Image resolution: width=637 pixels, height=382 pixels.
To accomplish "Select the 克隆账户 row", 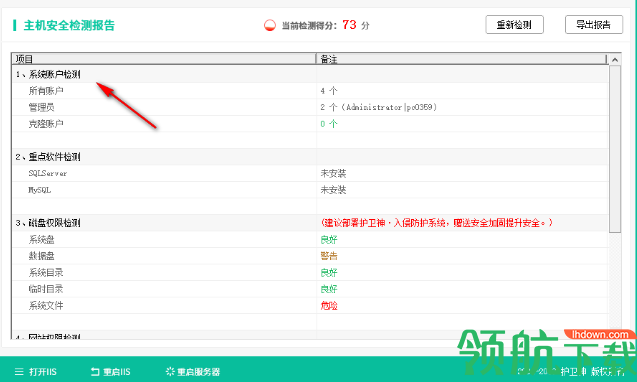I will [x=310, y=124].
